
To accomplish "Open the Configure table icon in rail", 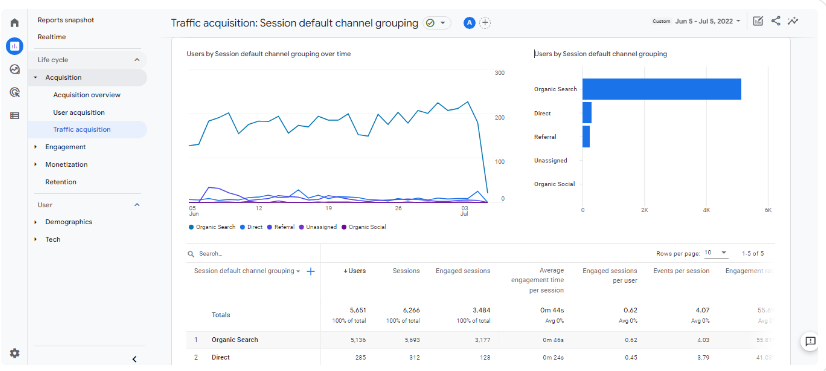I will coord(15,115).
